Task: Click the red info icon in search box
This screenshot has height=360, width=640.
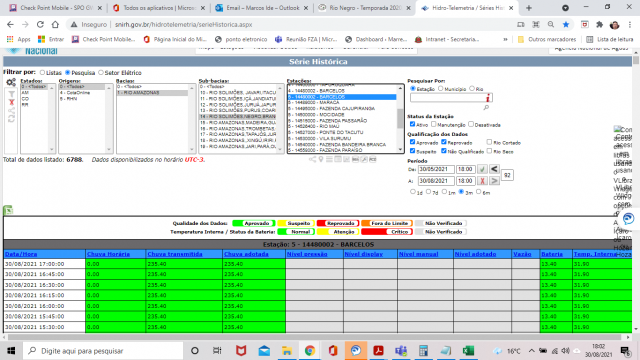Action: [x=487, y=98]
